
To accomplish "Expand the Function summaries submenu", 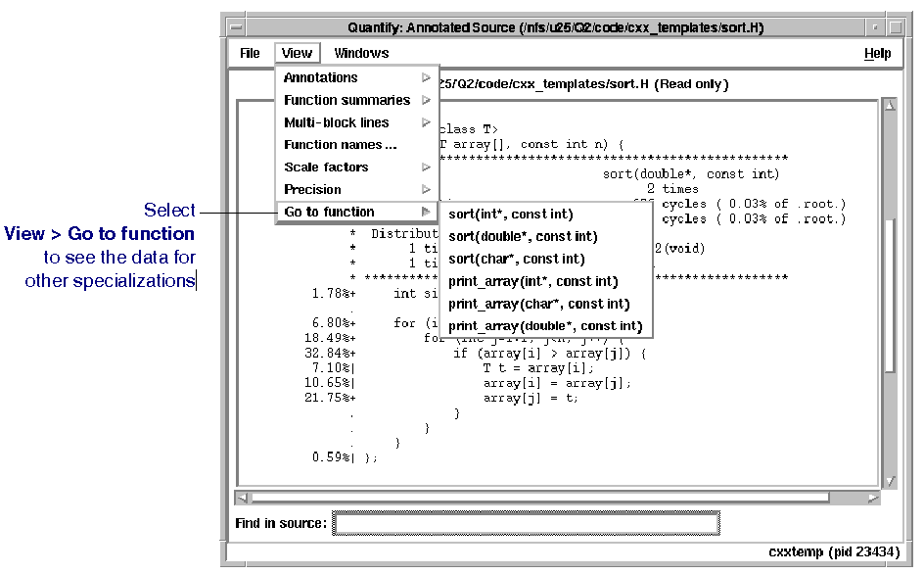I will [x=357, y=100].
